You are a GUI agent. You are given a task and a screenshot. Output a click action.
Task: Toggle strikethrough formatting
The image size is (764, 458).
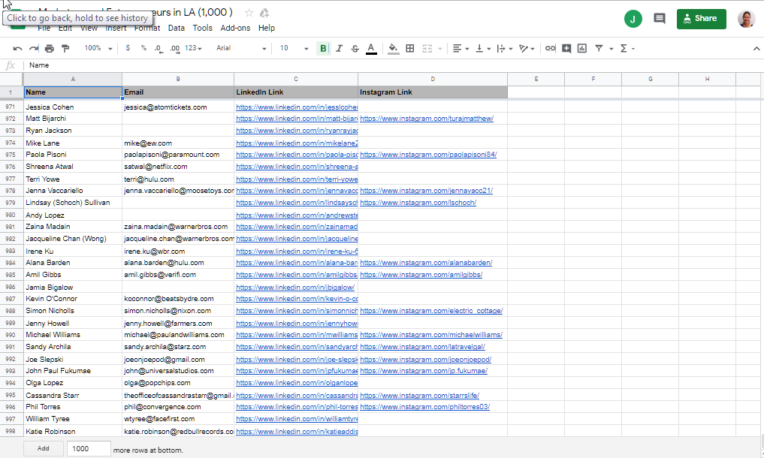click(x=355, y=48)
